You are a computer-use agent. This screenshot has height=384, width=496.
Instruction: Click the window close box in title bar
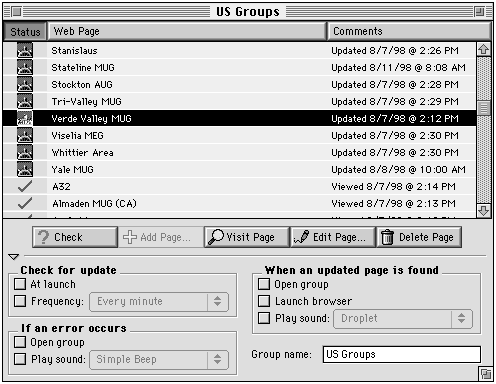[16, 12]
